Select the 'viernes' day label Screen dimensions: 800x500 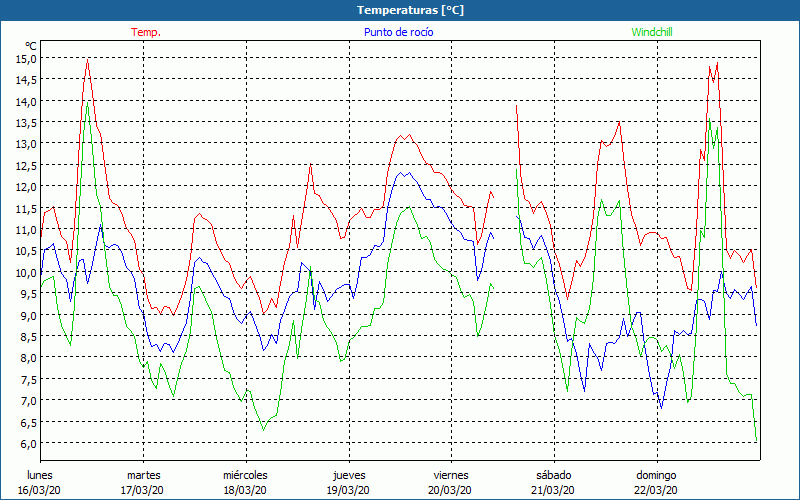(x=451, y=475)
